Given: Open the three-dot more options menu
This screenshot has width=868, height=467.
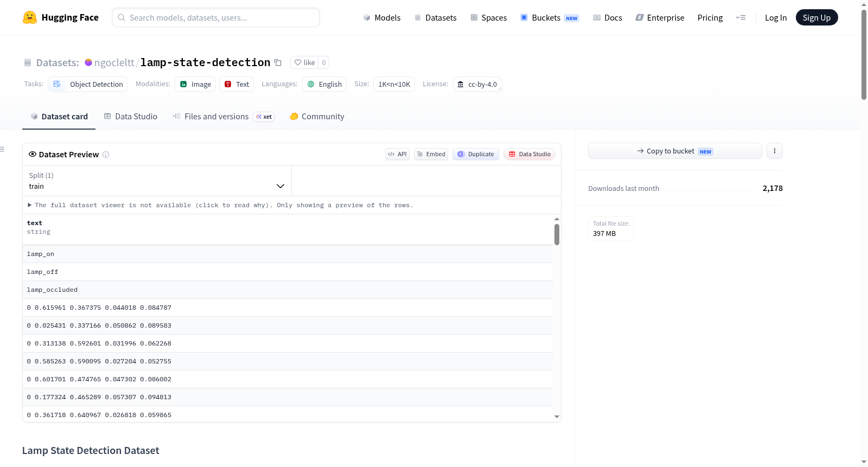Looking at the screenshot, I should (x=775, y=151).
